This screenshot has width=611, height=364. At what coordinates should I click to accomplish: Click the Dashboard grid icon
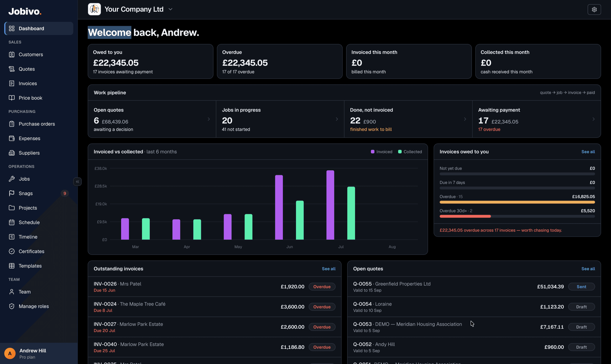pyautogui.click(x=12, y=28)
